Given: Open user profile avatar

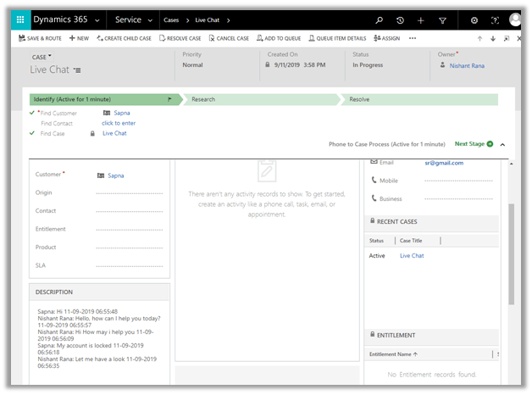Looking at the screenshot, I should (515, 19).
